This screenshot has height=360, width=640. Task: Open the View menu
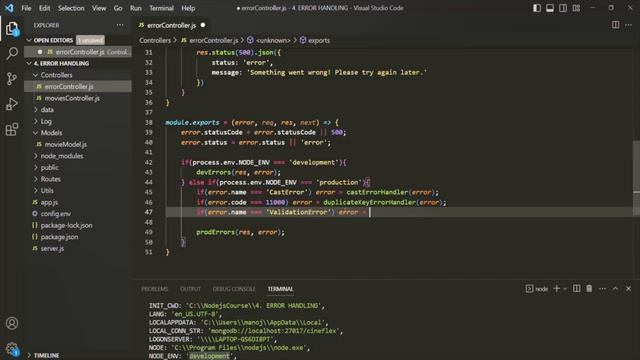99,8
